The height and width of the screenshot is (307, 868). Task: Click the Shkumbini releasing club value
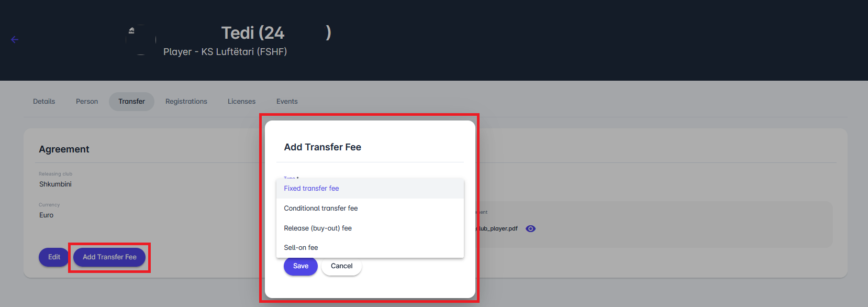click(55, 184)
